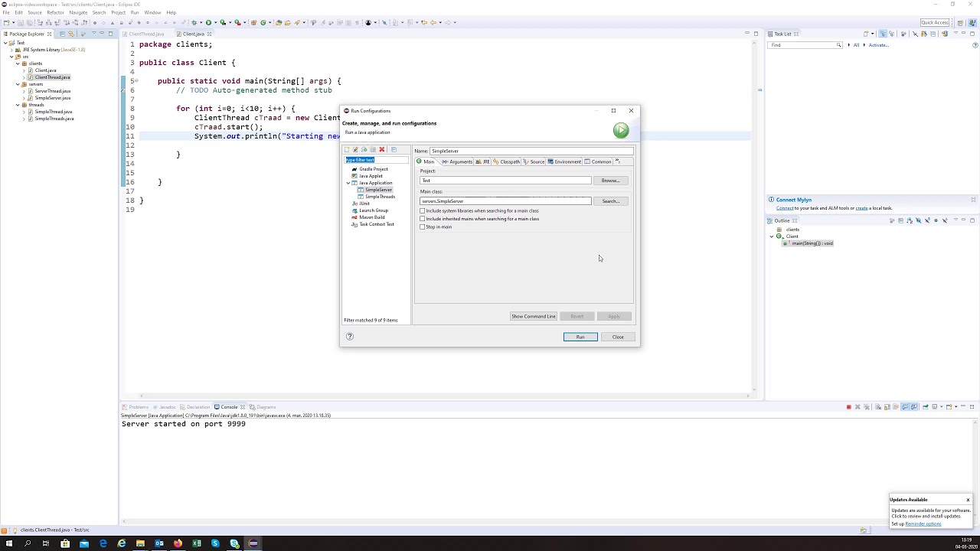Open the Refactor menu
Screen dimensions: 980x551
[x=55, y=12]
